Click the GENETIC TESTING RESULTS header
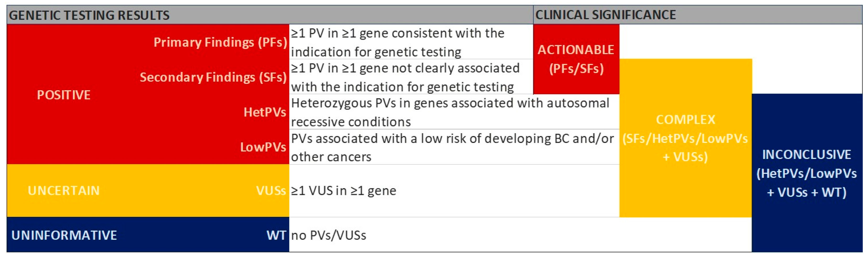The image size is (868, 257). click(89, 15)
